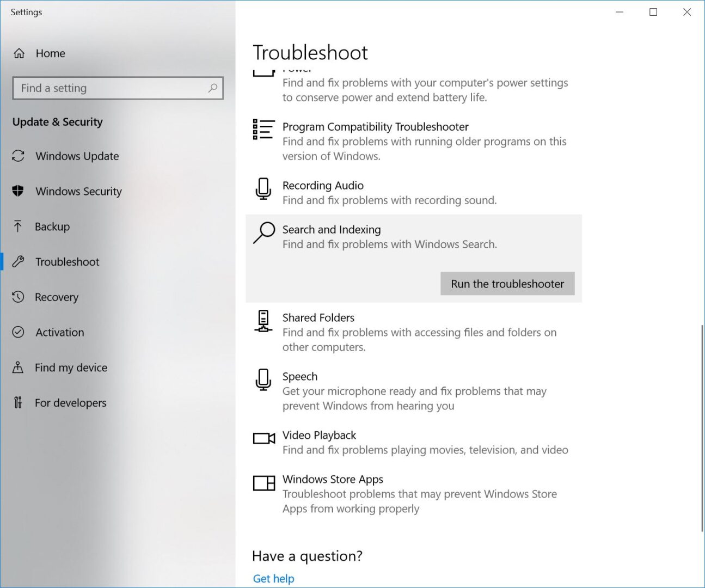Click the Activation checkmark icon
The height and width of the screenshot is (588, 705).
18,332
